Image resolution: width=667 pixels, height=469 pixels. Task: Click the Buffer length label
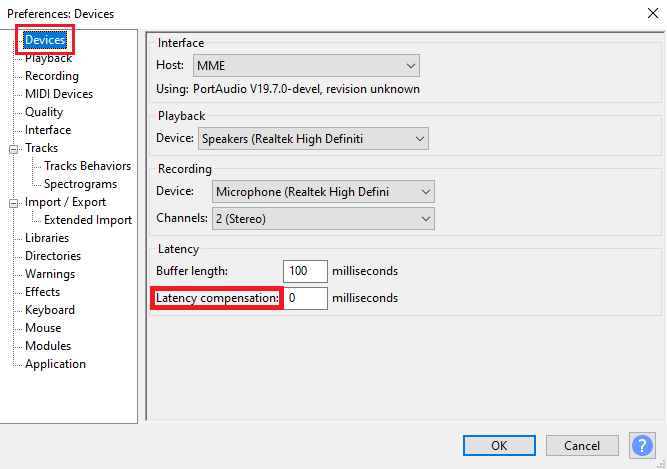click(x=192, y=271)
